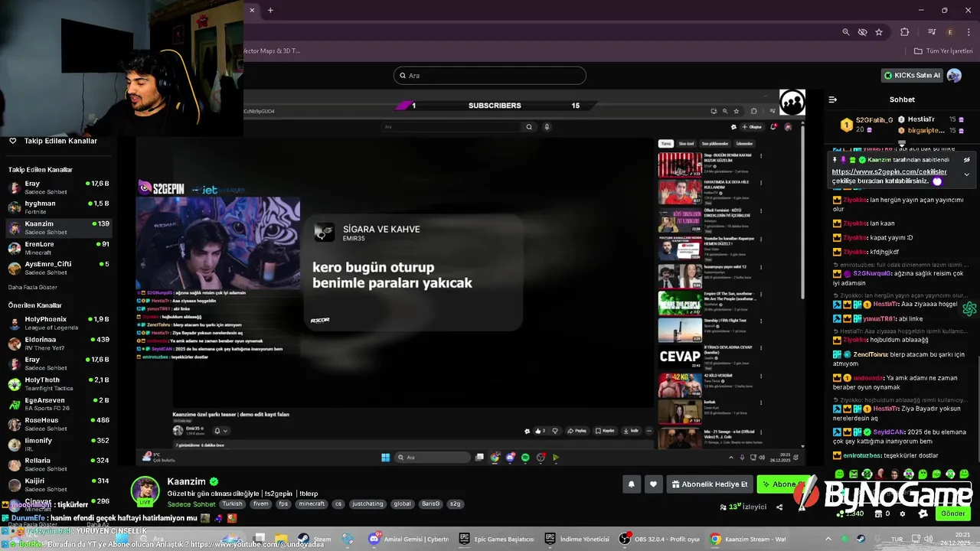Open the Sadece Sohbet category link
980x551 pixels.
[191, 504]
